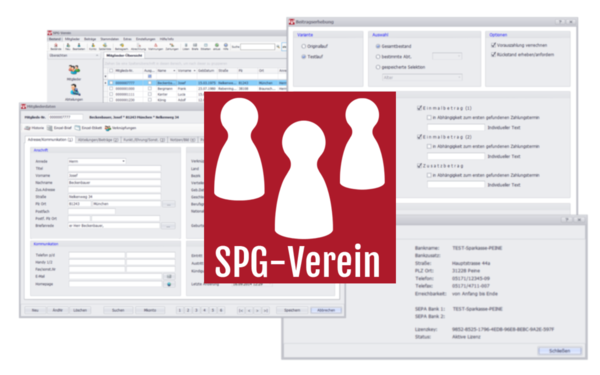Screen dimensions: 600x375
Task: Open Historie in member data toolbar
Action: [35, 128]
